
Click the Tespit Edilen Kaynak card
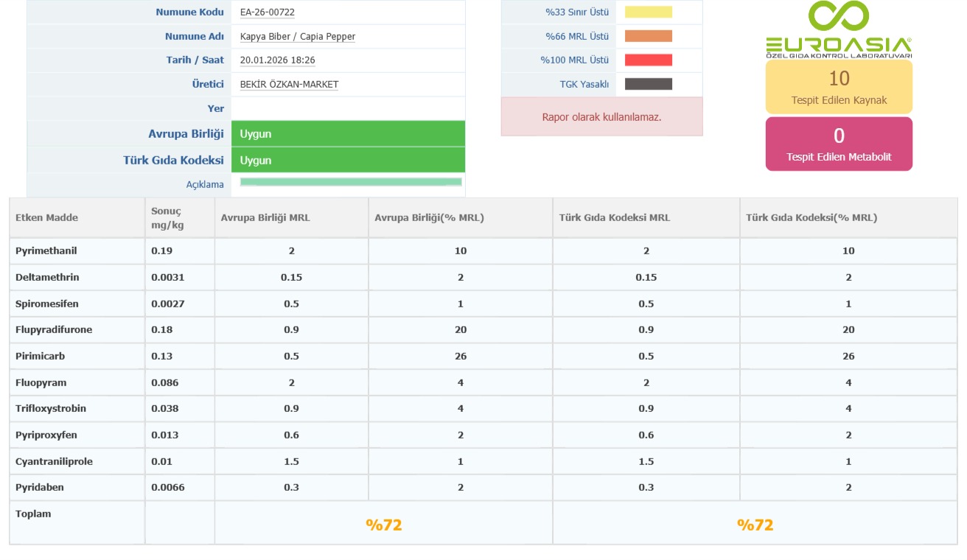[839, 87]
